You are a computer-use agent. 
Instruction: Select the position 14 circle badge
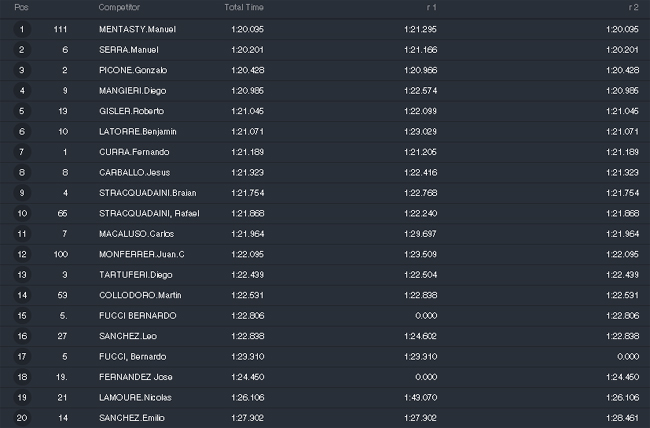(22, 295)
